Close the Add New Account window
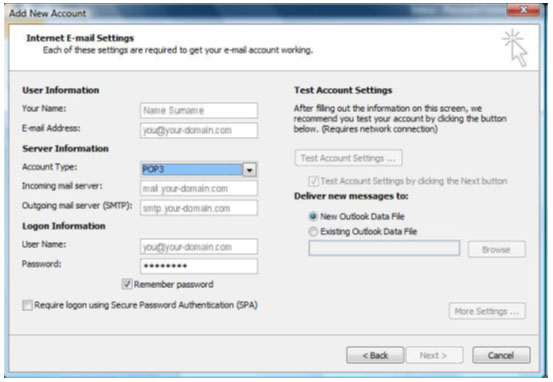The height and width of the screenshot is (382, 553). coord(523,10)
